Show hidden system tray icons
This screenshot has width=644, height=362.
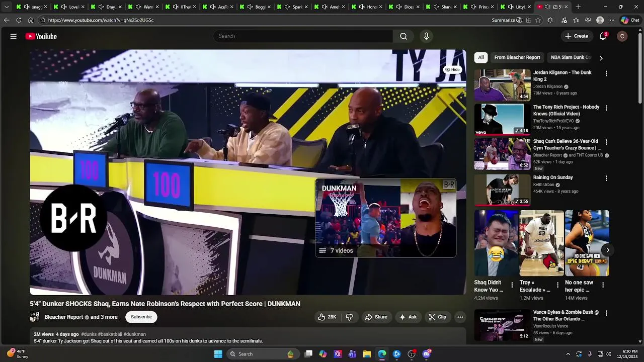568,354
